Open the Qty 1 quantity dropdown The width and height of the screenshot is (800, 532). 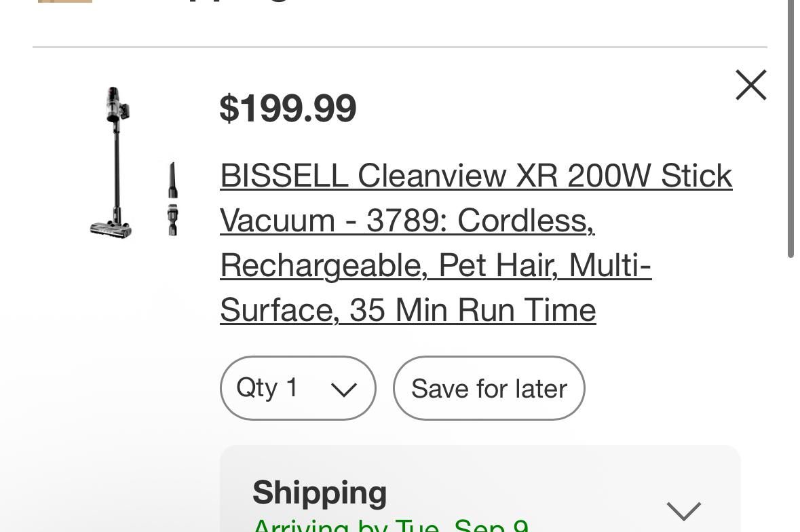point(297,388)
